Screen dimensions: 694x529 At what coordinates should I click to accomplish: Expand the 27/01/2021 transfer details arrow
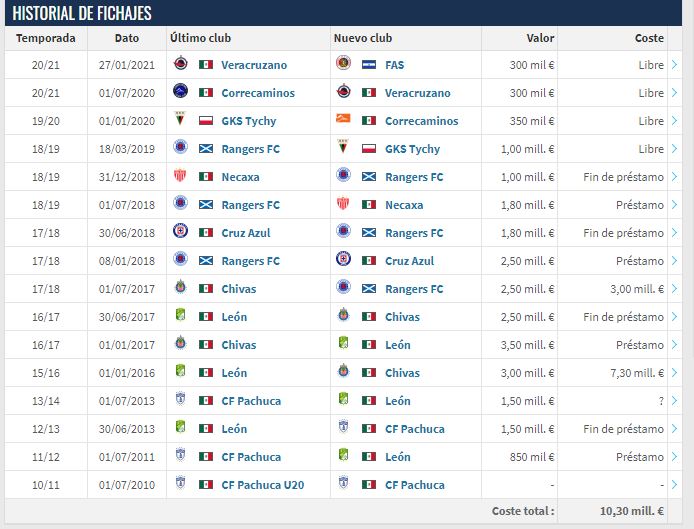click(x=675, y=65)
